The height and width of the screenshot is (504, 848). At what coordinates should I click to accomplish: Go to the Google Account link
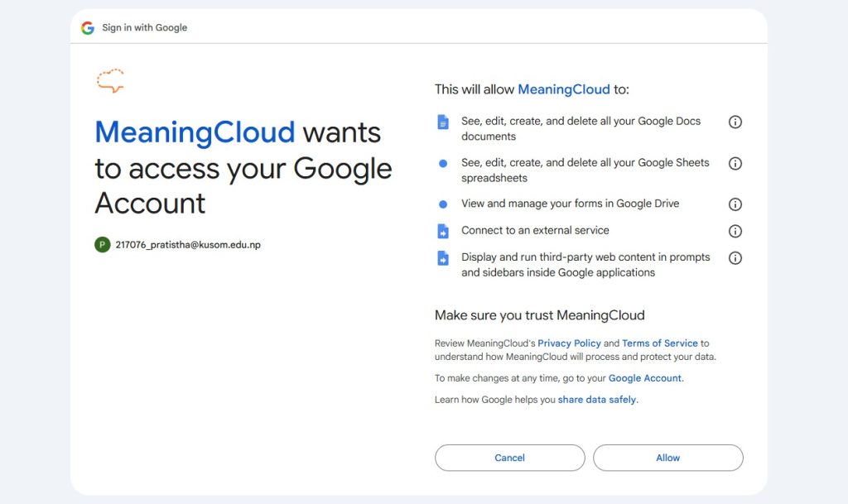click(x=645, y=378)
